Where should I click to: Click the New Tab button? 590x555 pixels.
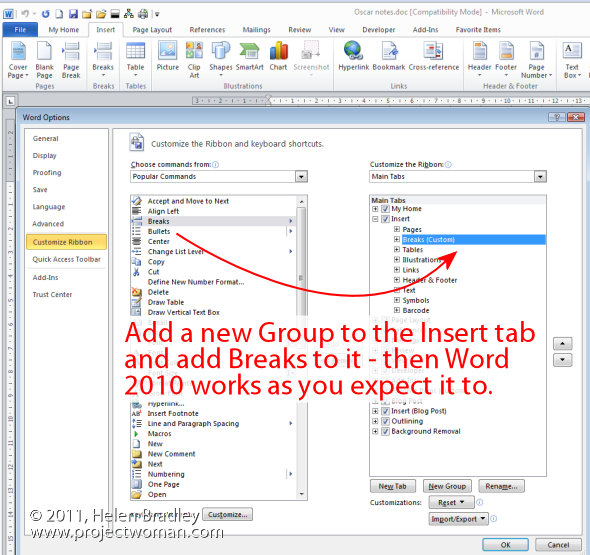click(392, 486)
